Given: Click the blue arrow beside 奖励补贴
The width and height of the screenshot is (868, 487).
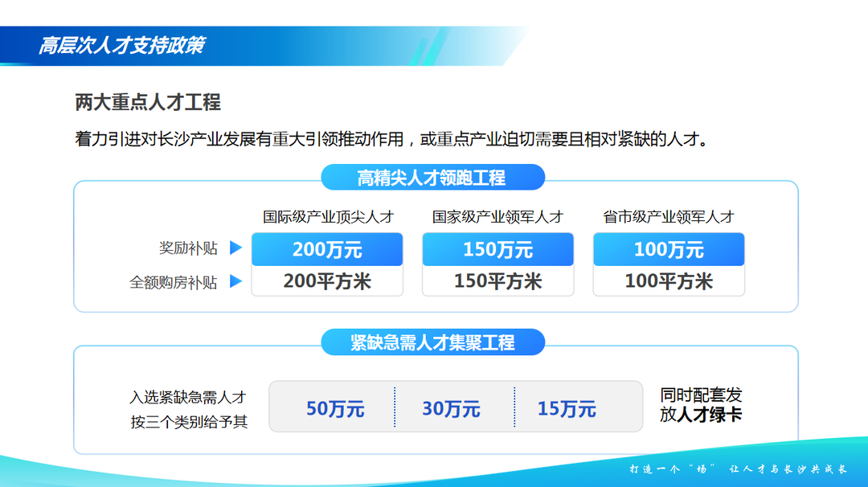Looking at the screenshot, I should point(236,248).
